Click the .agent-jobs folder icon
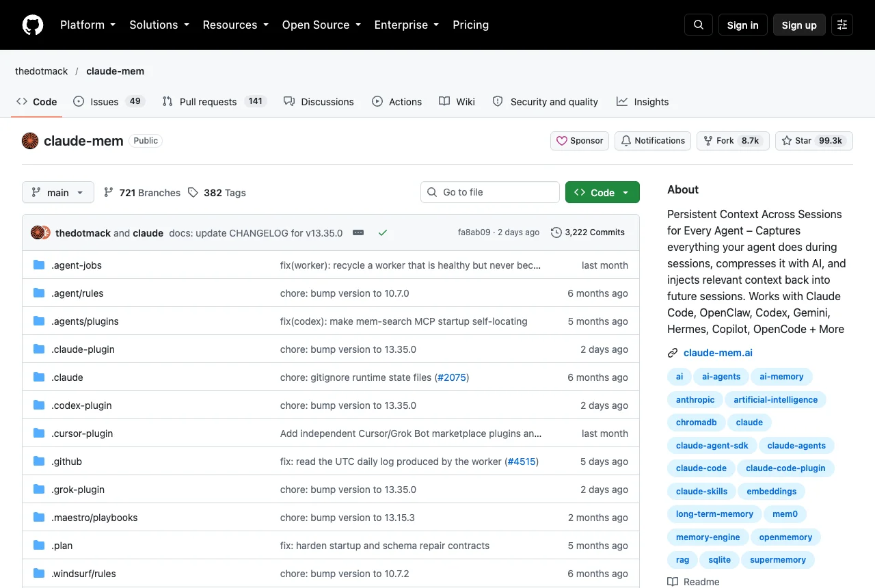The height and width of the screenshot is (588, 875). coord(39,265)
